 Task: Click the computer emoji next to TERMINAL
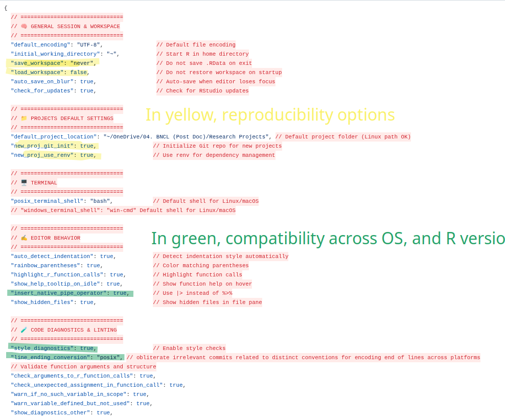point(24,183)
